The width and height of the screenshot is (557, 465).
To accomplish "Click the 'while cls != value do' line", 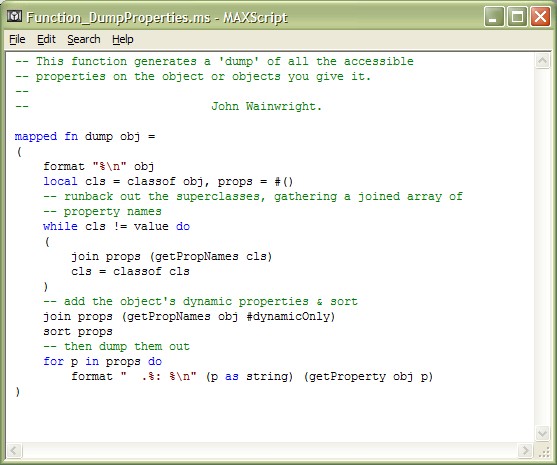I will click(117, 227).
